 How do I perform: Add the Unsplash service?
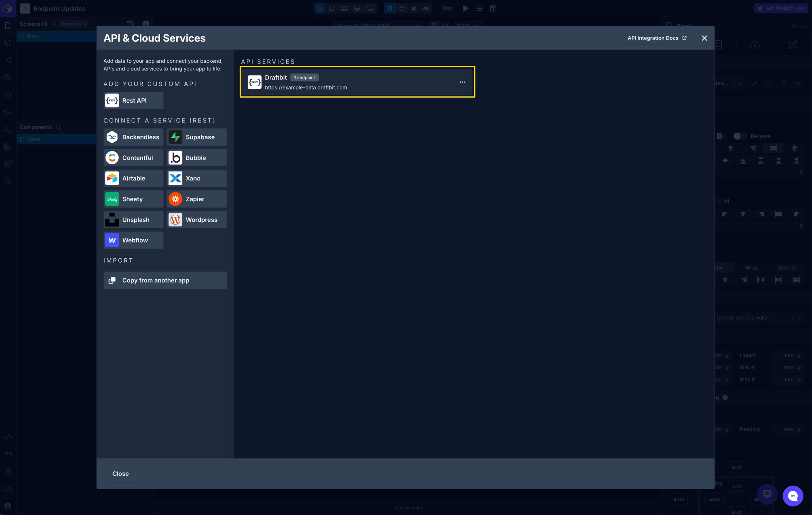[x=133, y=220]
